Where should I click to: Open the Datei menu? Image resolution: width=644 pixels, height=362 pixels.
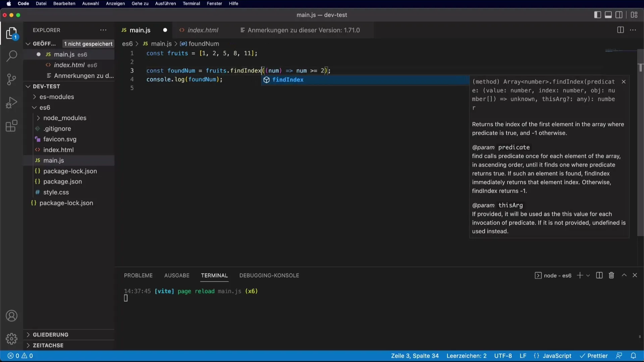click(x=41, y=4)
